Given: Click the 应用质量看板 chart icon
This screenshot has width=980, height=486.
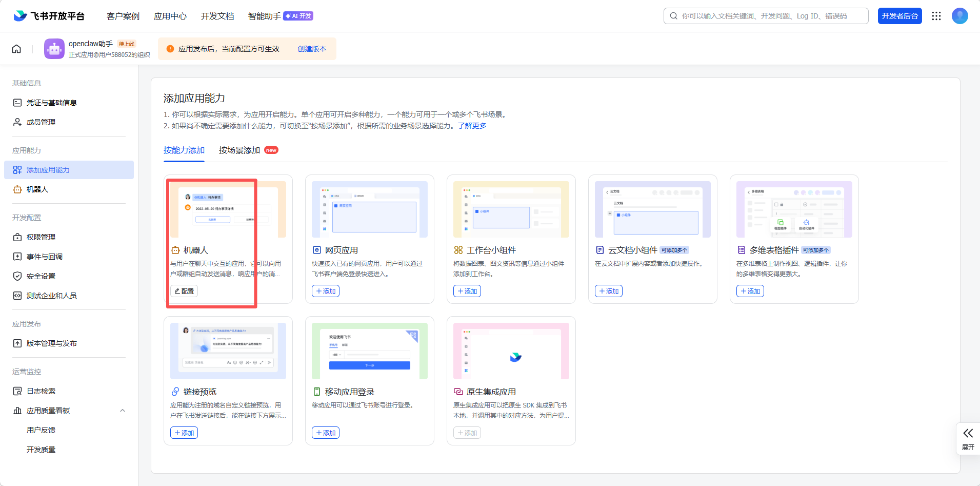Looking at the screenshot, I should pyautogui.click(x=17, y=411).
